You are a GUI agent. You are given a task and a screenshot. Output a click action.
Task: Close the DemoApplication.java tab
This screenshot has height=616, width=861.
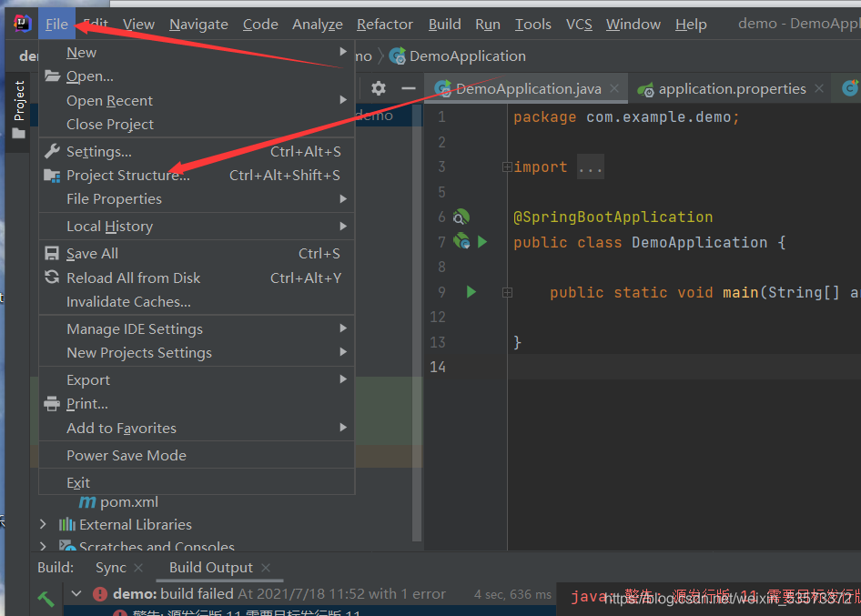tap(614, 88)
